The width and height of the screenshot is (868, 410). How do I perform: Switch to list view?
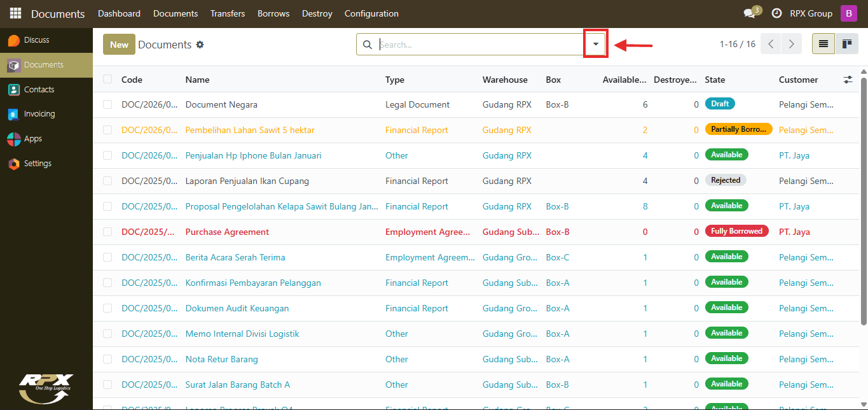823,44
